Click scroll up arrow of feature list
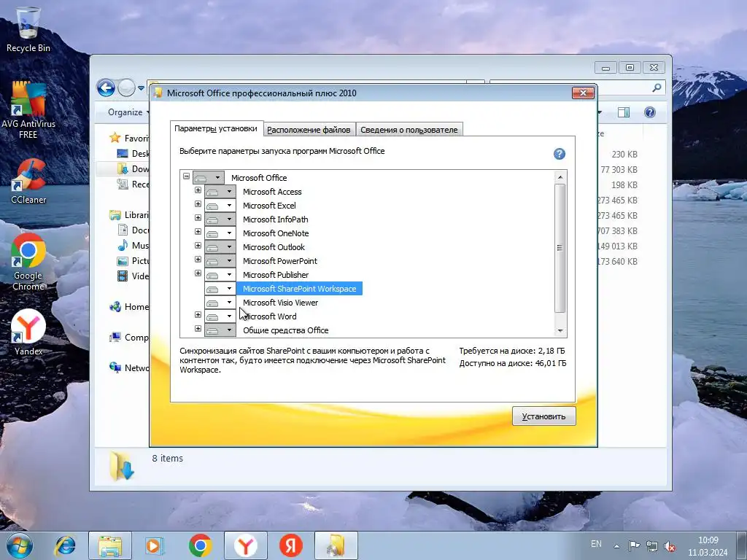 560,177
